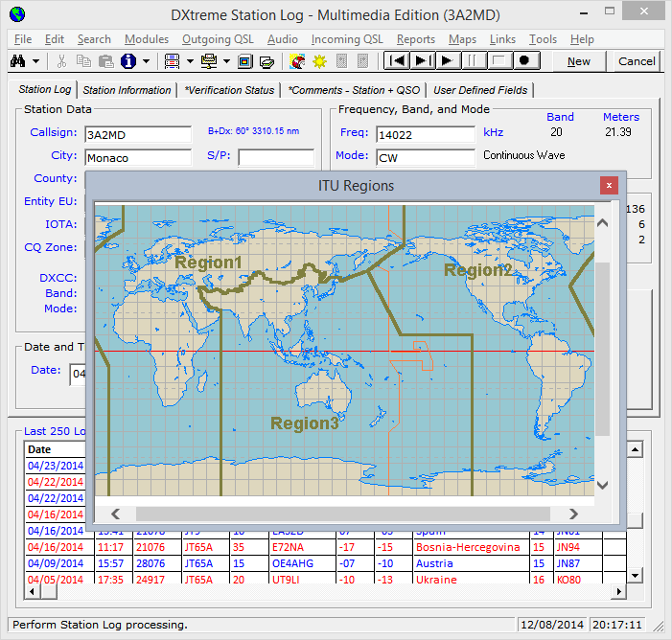Click the paste clipboard icon

pos(105,61)
